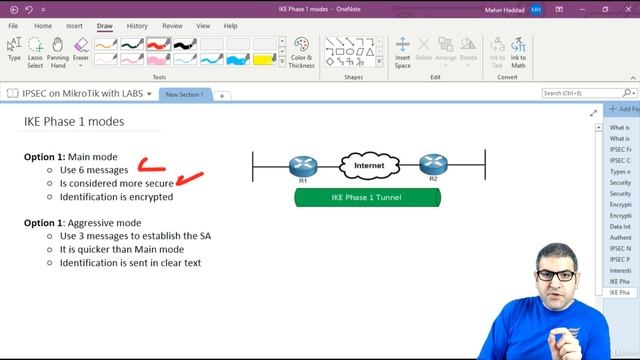Open the Arrange dropdown

[446, 53]
